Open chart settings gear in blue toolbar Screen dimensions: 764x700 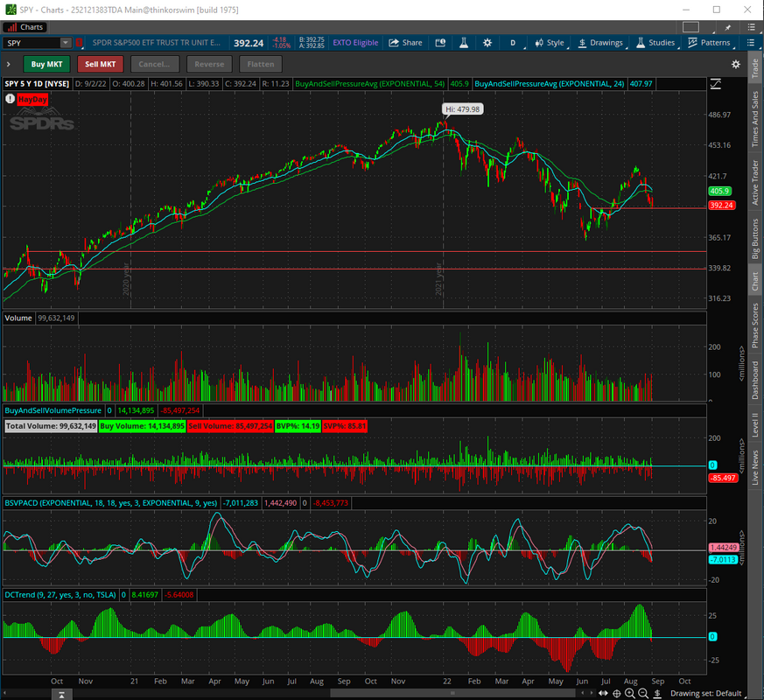[x=487, y=43]
